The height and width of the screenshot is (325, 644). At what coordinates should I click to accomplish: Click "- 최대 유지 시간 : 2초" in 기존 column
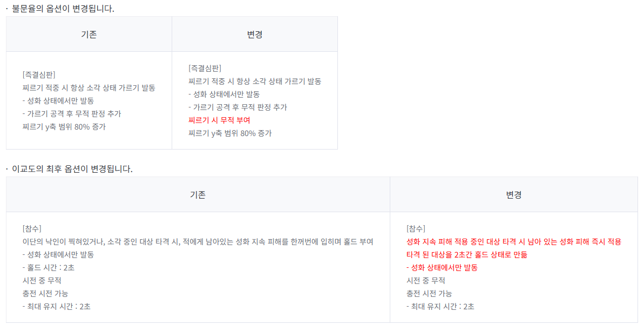click(57, 306)
